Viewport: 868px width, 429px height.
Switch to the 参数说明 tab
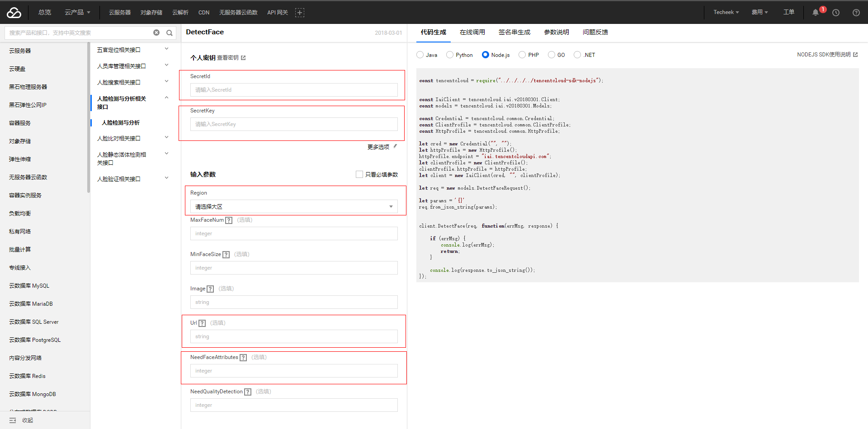pyautogui.click(x=556, y=32)
